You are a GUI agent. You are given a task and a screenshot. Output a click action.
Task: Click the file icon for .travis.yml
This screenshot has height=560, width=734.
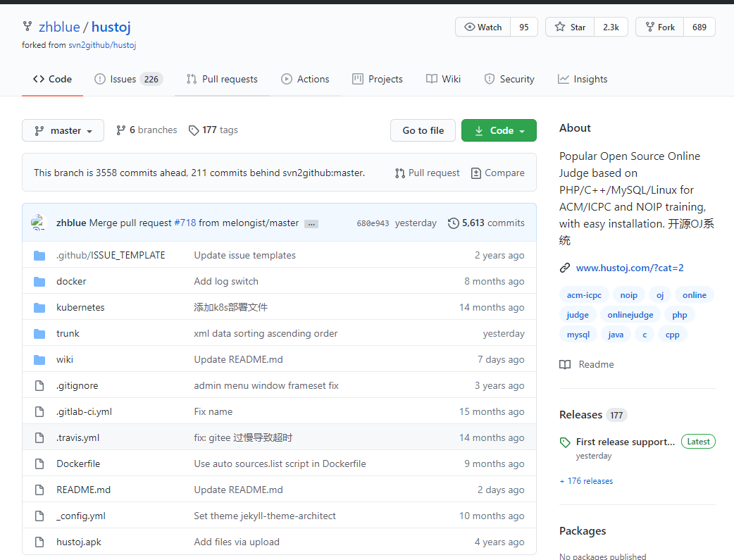pos(39,438)
